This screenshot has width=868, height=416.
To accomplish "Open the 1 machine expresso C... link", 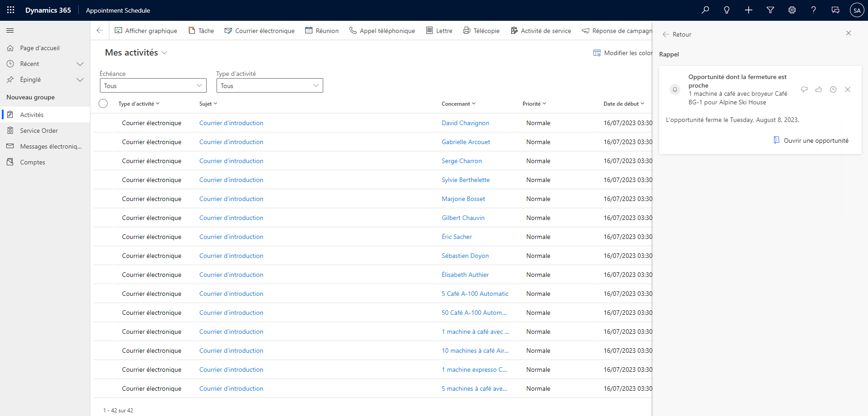I will coord(474,369).
